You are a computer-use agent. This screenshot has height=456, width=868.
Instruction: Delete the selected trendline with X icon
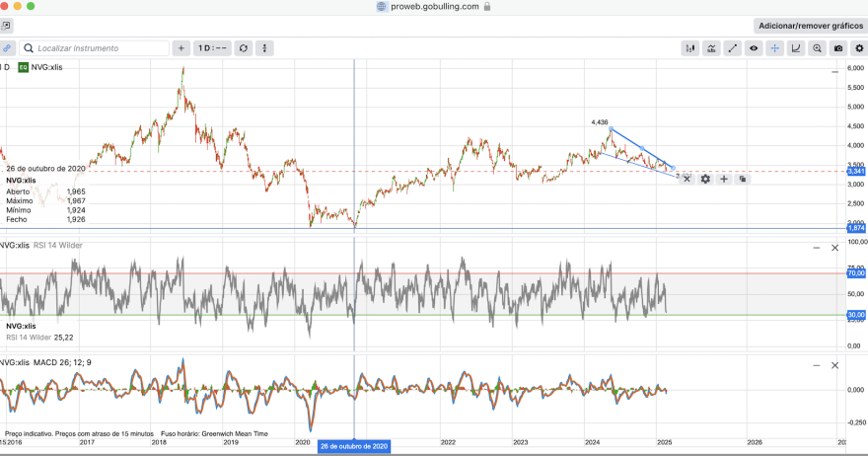tap(687, 179)
